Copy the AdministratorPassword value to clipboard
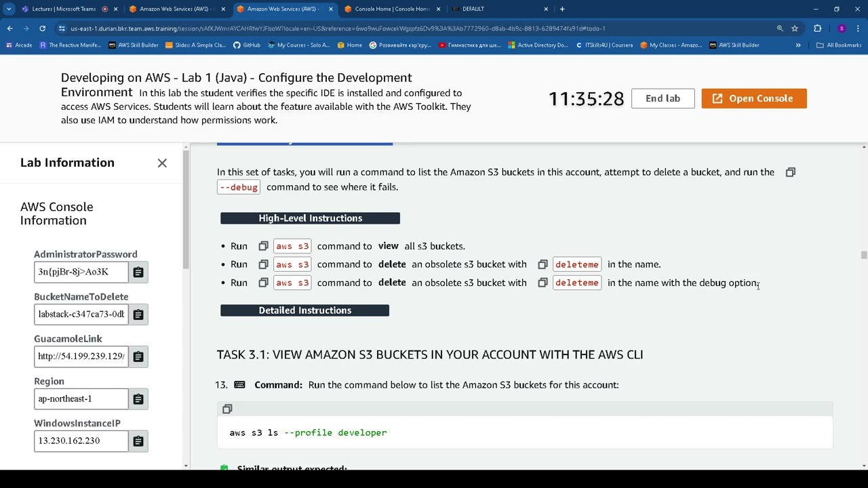This screenshot has width=868, height=488. [138, 272]
